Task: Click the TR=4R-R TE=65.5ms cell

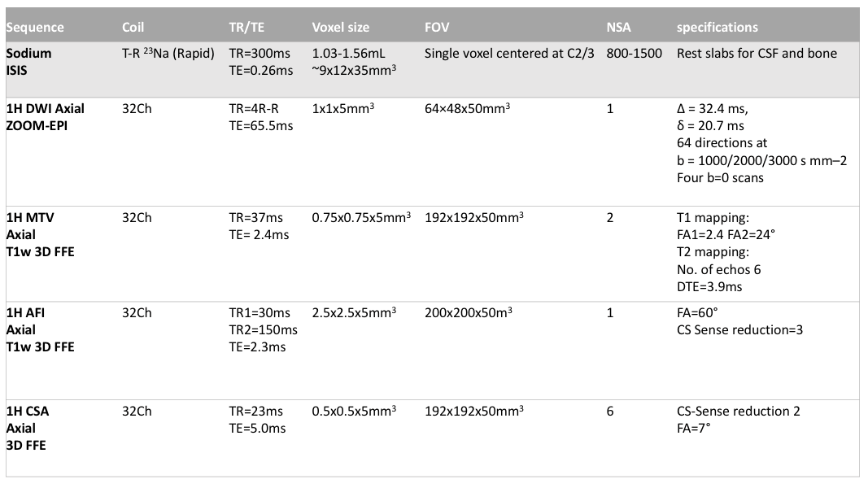Action: tap(261, 117)
